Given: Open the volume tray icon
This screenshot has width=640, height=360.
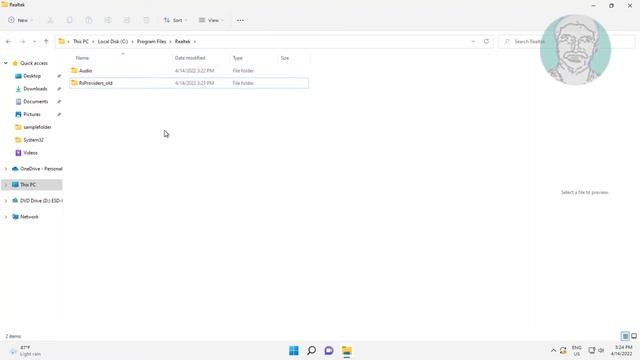Looking at the screenshot, I should (x=601, y=350).
